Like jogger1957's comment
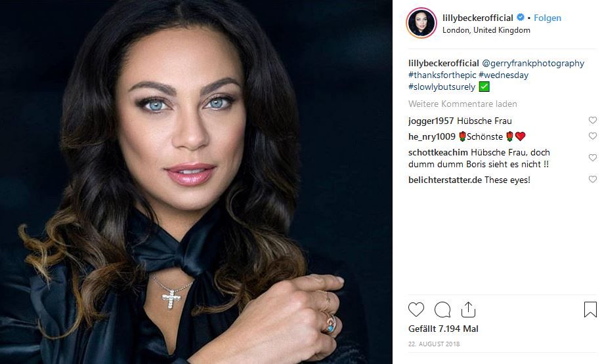This screenshot has height=364, width=602. tap(593, 121)
